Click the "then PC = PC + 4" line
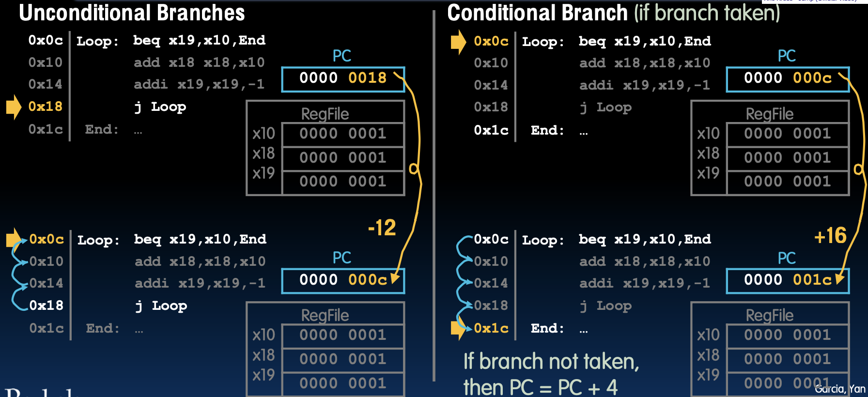 (541, 387)
